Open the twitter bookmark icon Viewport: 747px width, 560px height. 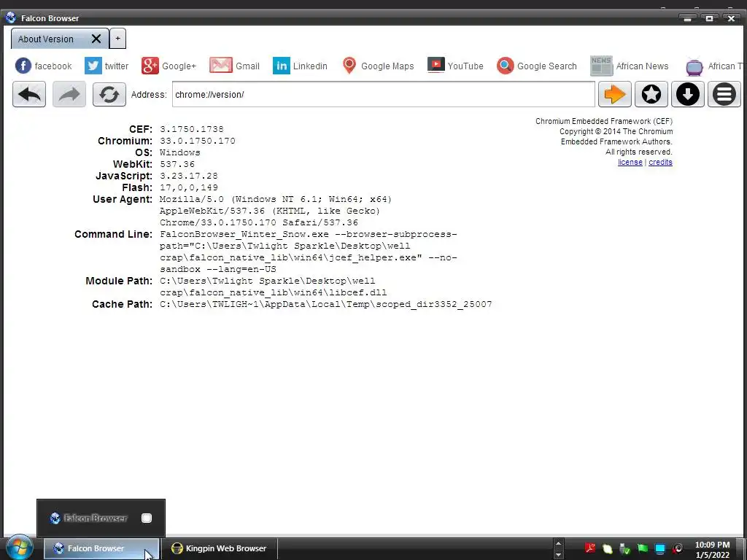tap(93, 66)
